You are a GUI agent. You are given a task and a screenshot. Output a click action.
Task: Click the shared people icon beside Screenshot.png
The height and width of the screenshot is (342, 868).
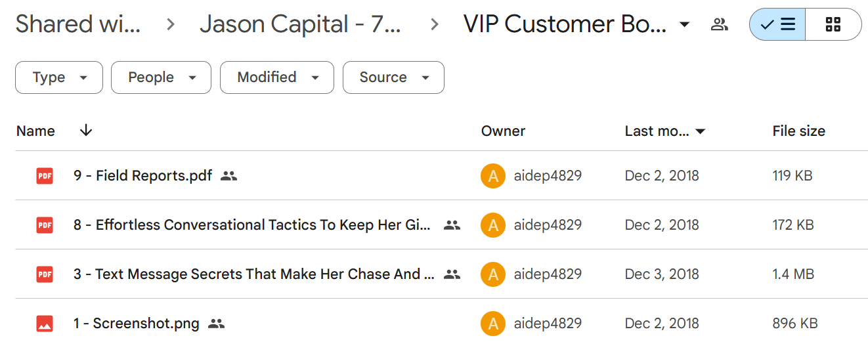216,324
